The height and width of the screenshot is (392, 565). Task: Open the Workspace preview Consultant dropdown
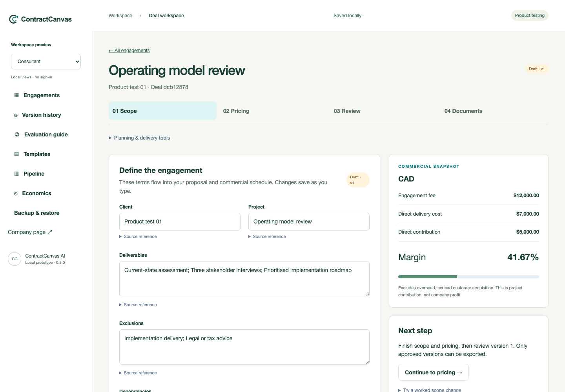pyautogui.click(x=46, y=62)
